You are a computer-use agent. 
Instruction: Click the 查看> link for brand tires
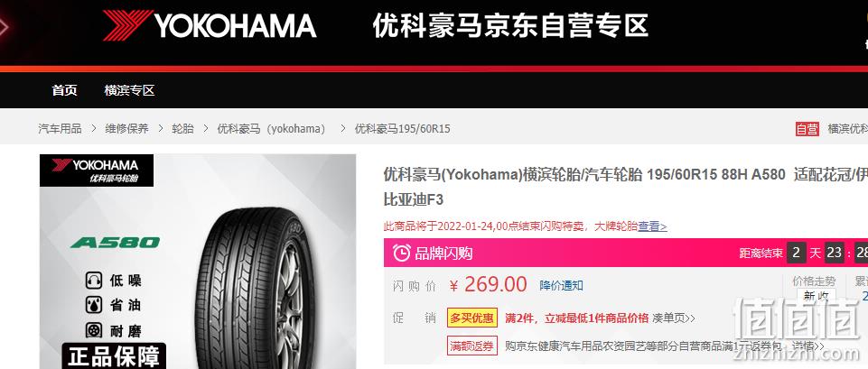[x=652, y=226]
